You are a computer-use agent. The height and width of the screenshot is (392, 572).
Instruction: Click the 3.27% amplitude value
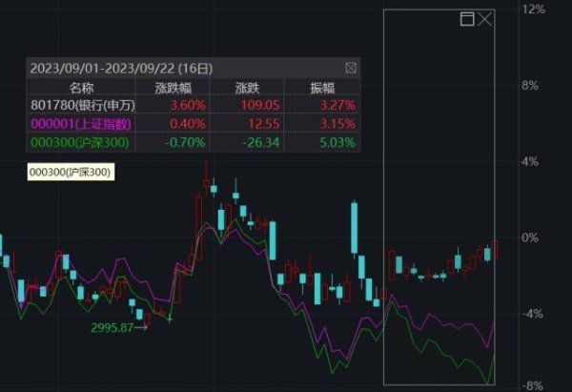click(x=337, y=106)
